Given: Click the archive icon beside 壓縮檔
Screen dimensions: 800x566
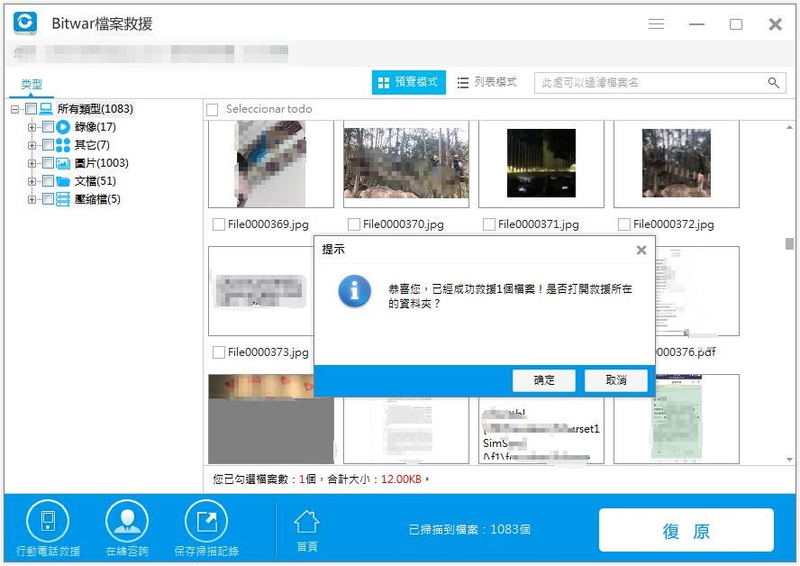Looking at the screenshot, I should [x=63, y=199].
